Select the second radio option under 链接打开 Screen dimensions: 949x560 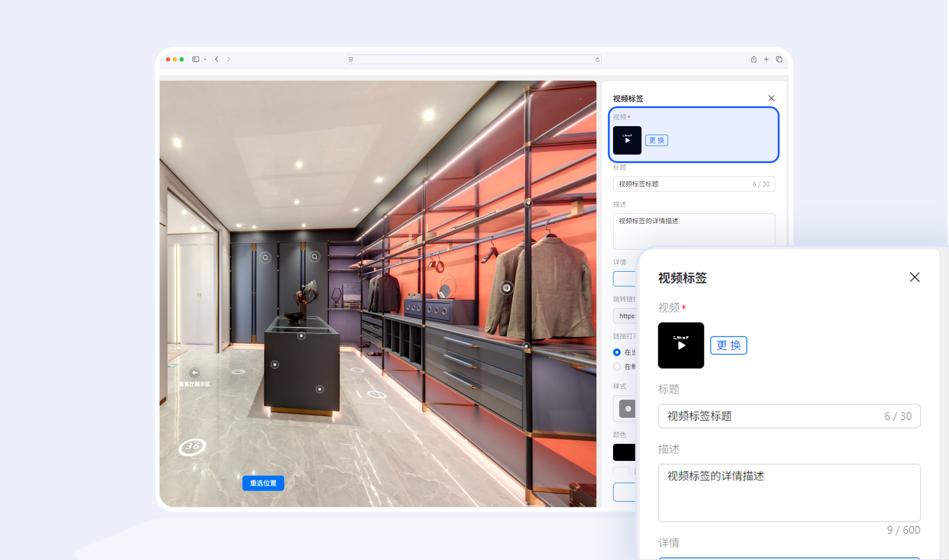617,367
